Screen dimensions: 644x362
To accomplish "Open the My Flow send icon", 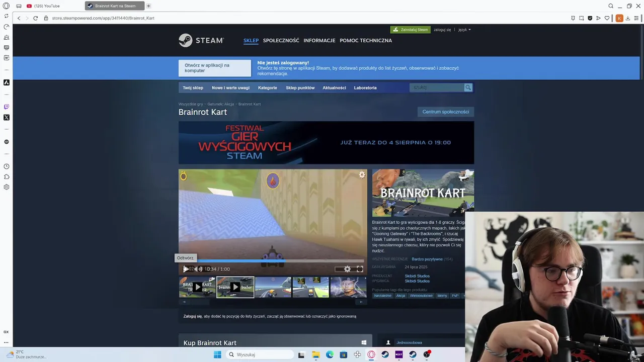I will [598, 18].
